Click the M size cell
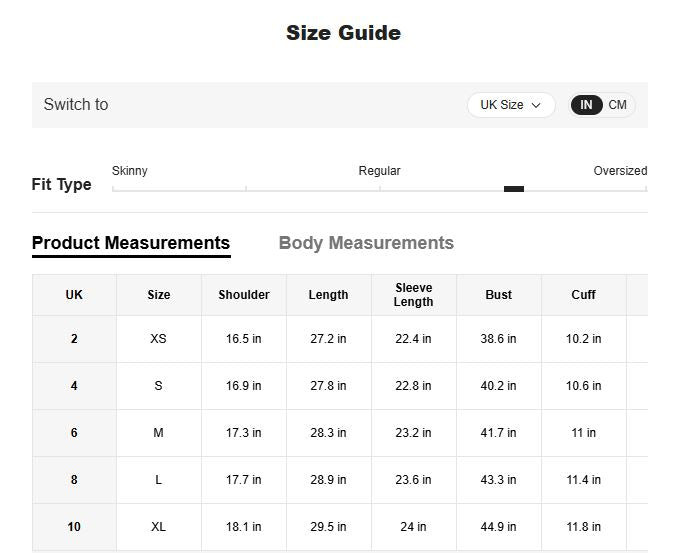This screenshot has height=553, width=678. (158, 433)
